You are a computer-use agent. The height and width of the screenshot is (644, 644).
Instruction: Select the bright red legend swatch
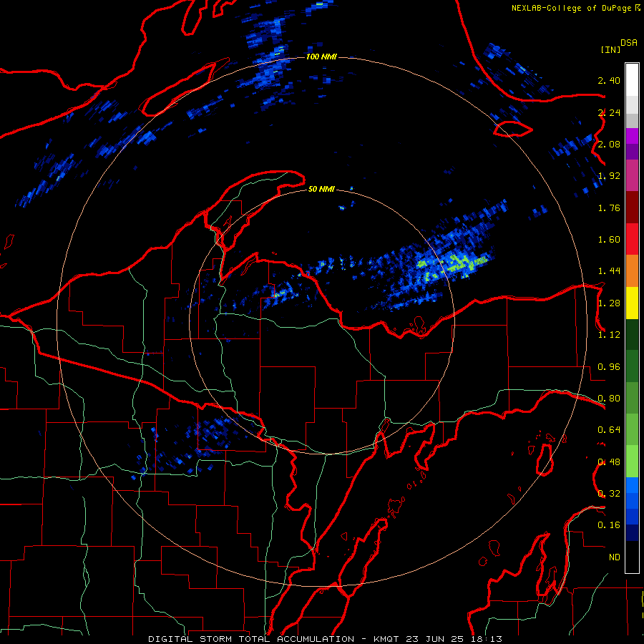click(632, 239)
